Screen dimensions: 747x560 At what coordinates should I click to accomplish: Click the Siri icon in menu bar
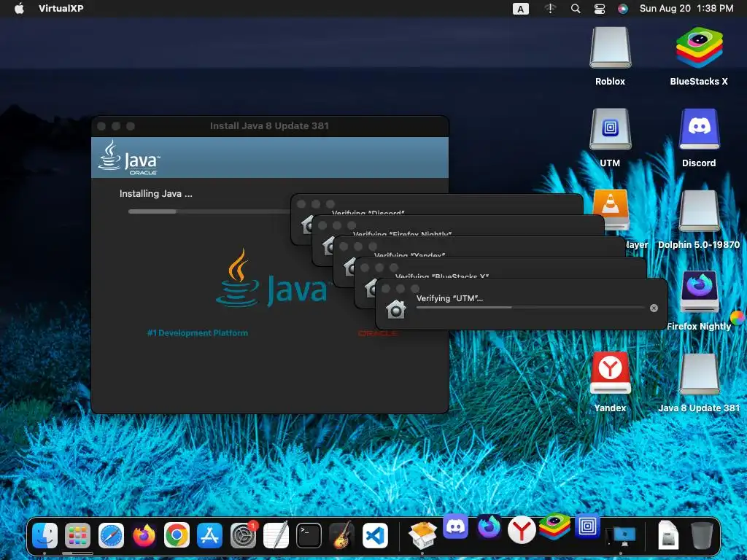click(x=623, y=9)
